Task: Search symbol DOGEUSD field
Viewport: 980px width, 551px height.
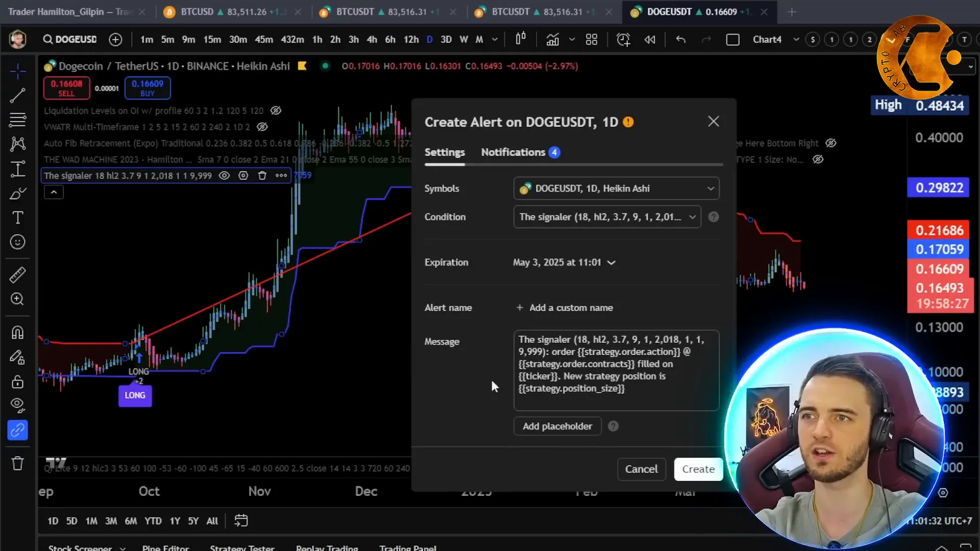Action: pos(70,39)
